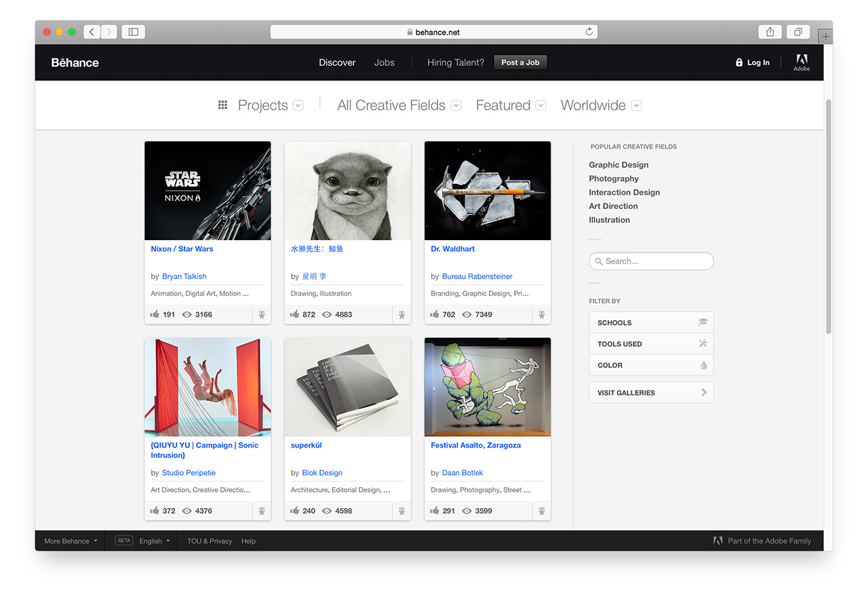
Task: Open the Featured sort dropdown
Action: coord(511,105)
